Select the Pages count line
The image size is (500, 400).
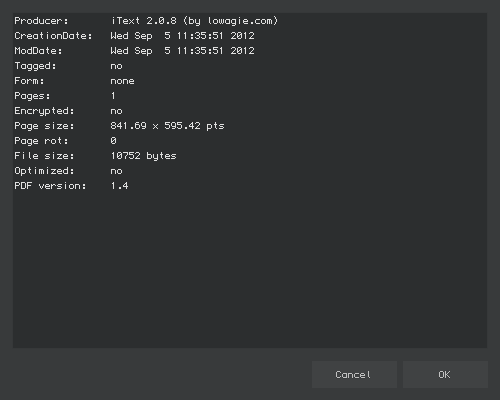pos(65,96)
